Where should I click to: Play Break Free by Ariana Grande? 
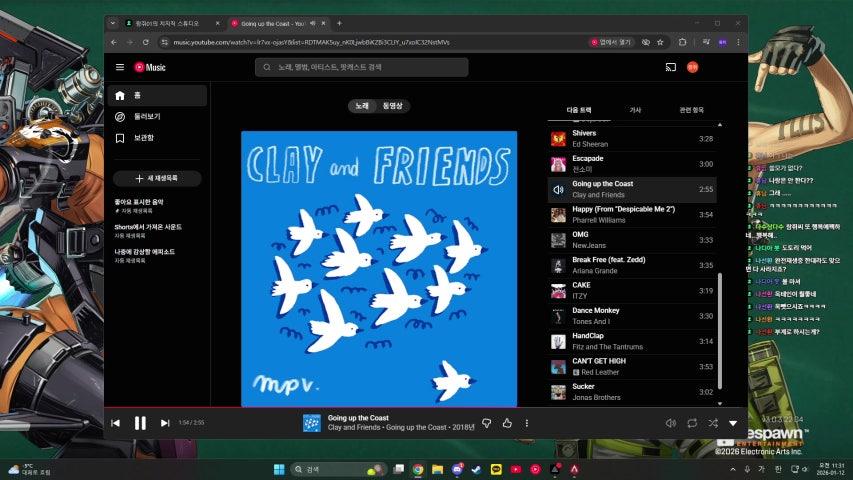(632, 265)
